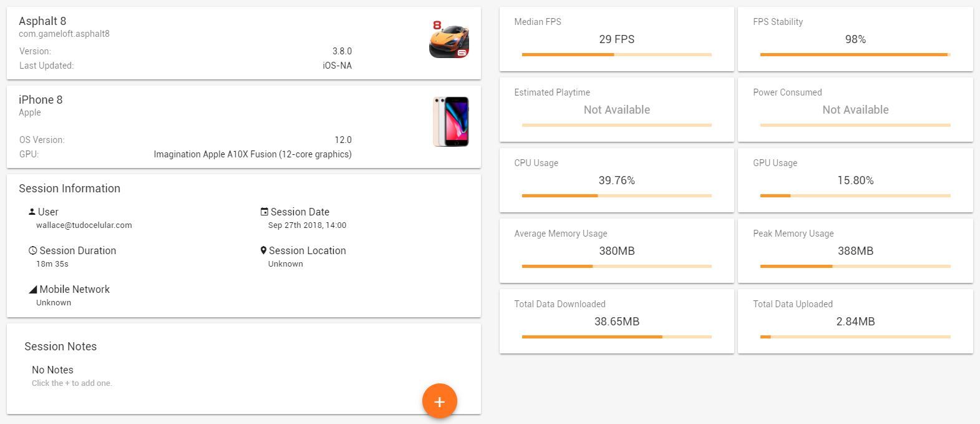Click the Median FPS progress bar
Screen dimensions: 980x424
[616, 55]
